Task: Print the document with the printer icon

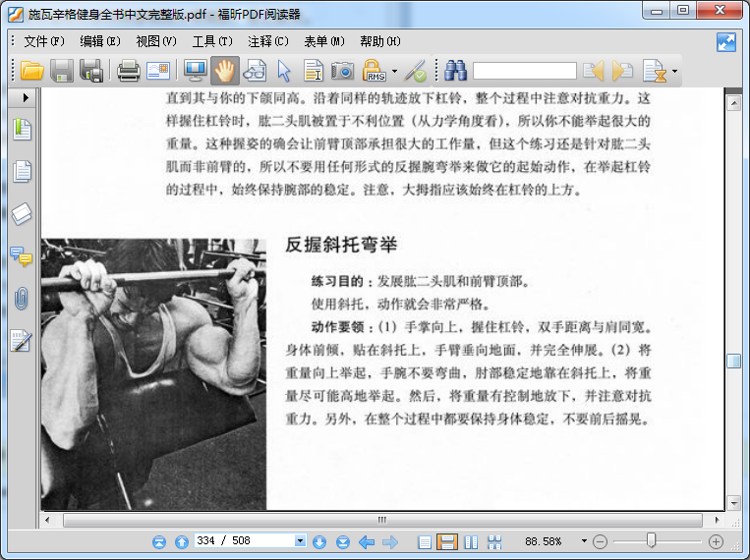Action: coord(129,71)
